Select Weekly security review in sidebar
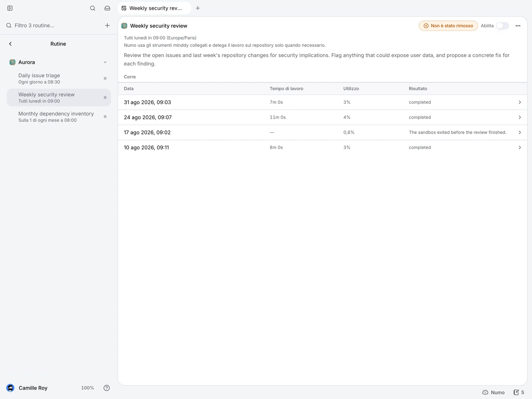 pyautogui.click(x=59, y=97)
